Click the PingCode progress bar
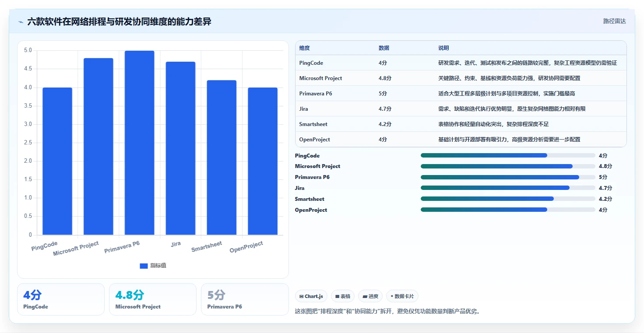 508,155
